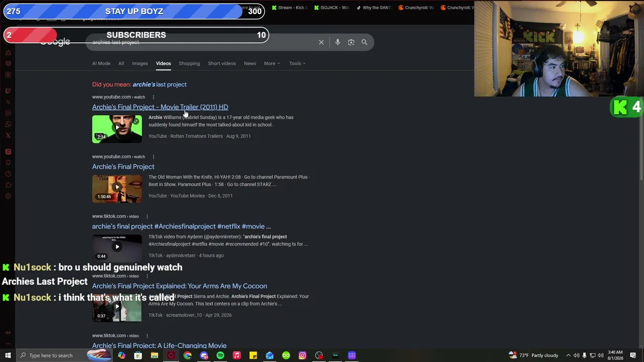Open Google Lens image search
Image resolution: width=644 pixels, height=362 pixels.
click(x=351, y=42)
